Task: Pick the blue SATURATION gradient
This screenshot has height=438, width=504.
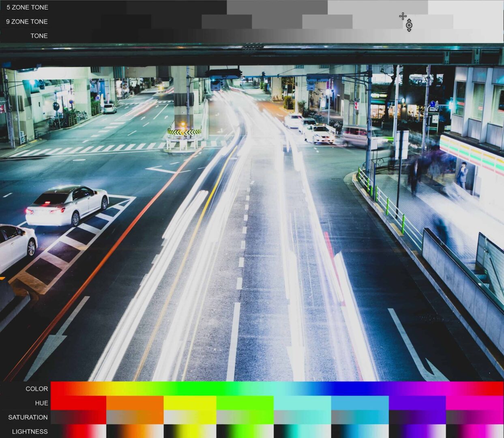Action: (360, 417)
